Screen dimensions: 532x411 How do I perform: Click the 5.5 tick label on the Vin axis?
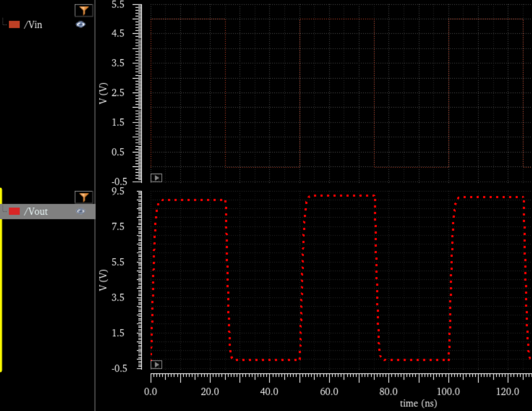click(x=118, y=5)
